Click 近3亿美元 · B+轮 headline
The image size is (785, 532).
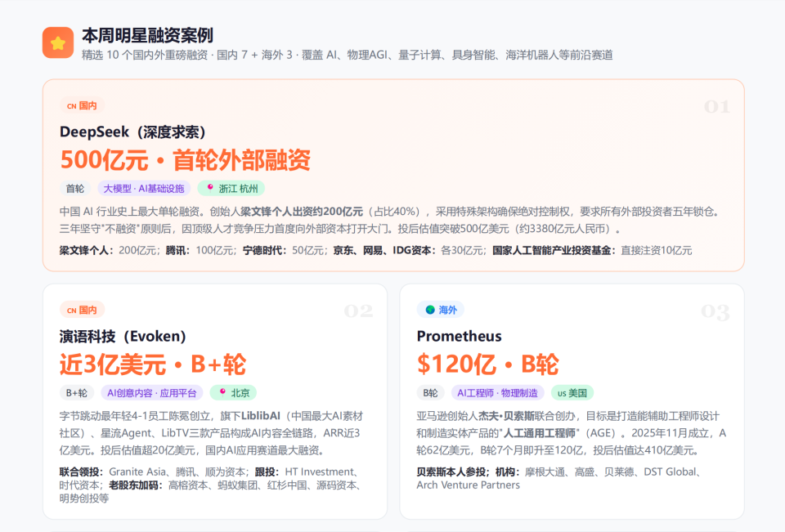click(x=153, y=364)
